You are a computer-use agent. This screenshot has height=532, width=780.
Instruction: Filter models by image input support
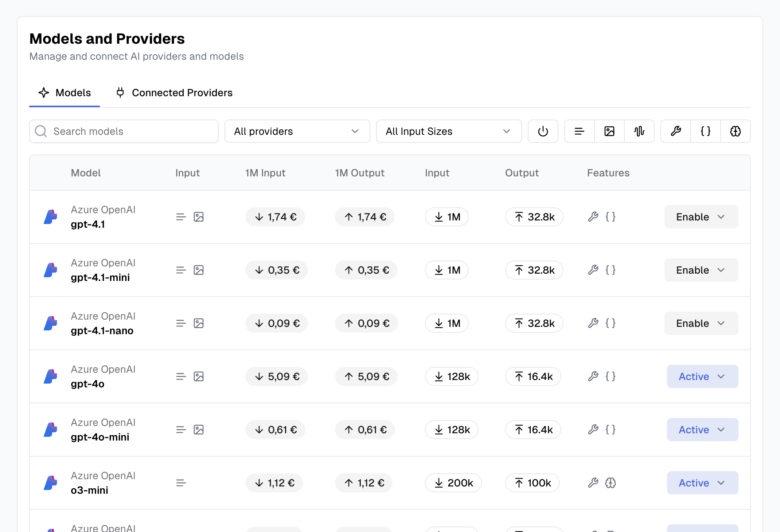coord(609,131)
